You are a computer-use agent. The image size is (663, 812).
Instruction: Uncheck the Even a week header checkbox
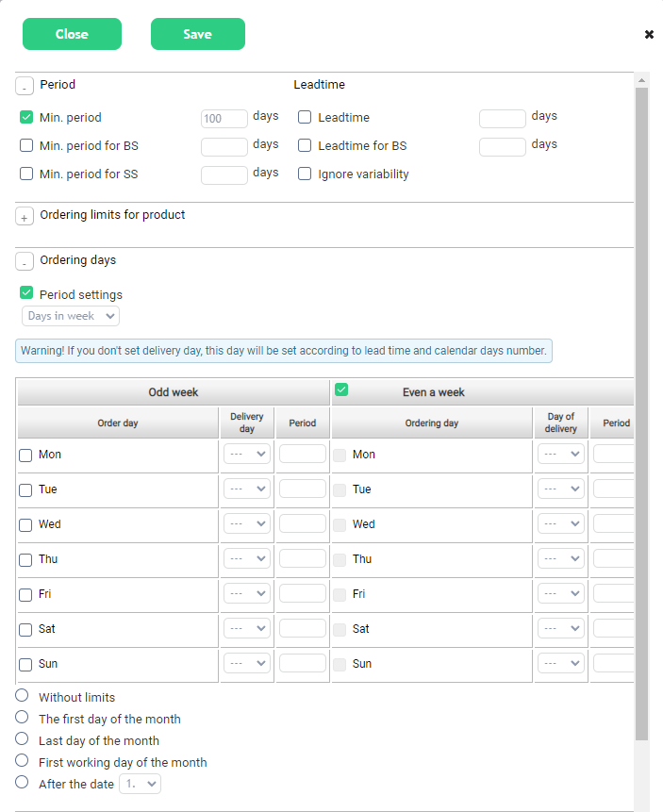(x=341, y=389)
